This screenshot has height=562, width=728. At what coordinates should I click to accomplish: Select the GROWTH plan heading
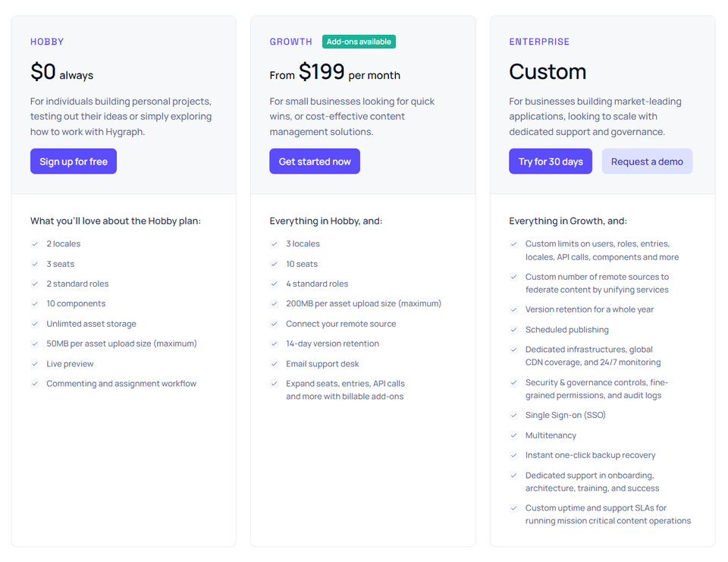pyautogui.click(x=290, y=42)
